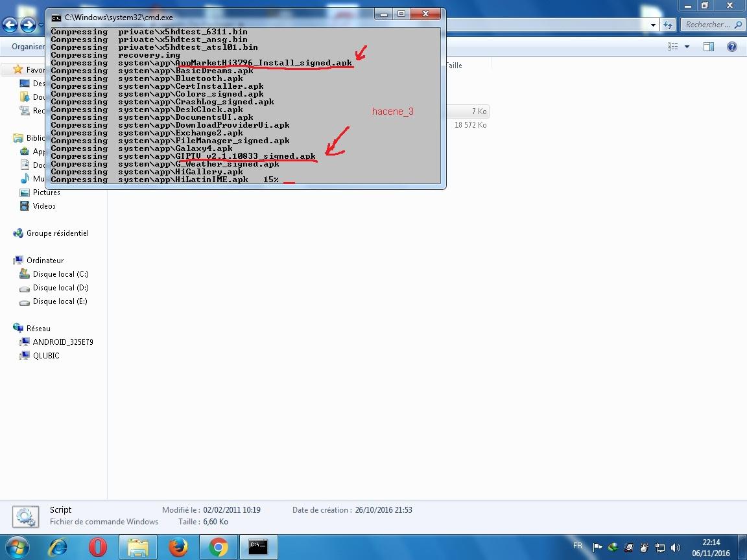
Task: Open the view options dropdown arrow
Action: coord(687,47)
